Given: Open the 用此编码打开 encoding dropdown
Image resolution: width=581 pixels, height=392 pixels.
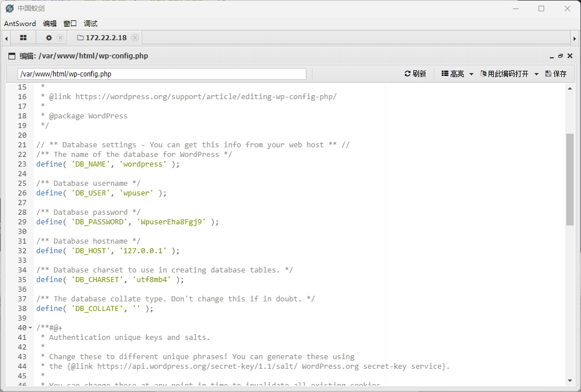Looking at the screenshot, I should [509, 74].
